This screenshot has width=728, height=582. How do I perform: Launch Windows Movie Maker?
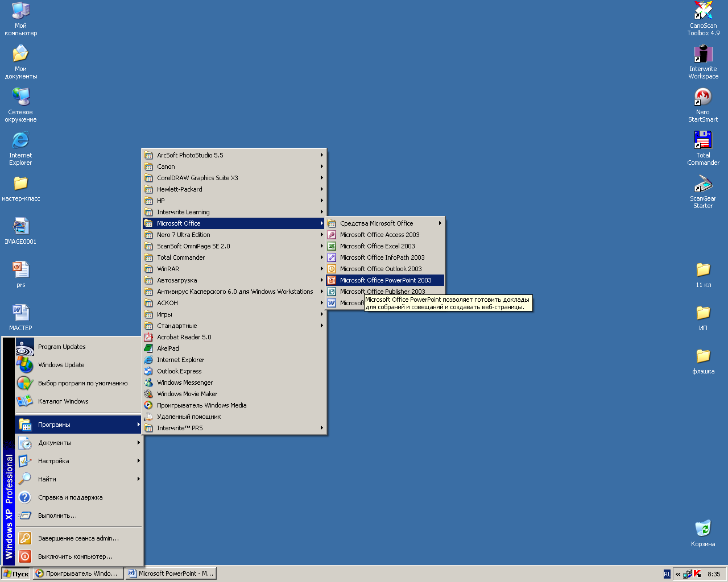(234, 394)
